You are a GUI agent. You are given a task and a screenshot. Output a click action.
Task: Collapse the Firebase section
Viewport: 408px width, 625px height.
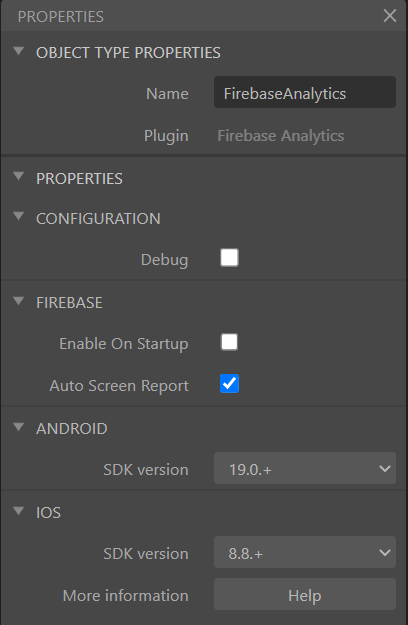[x=18, y=301]
